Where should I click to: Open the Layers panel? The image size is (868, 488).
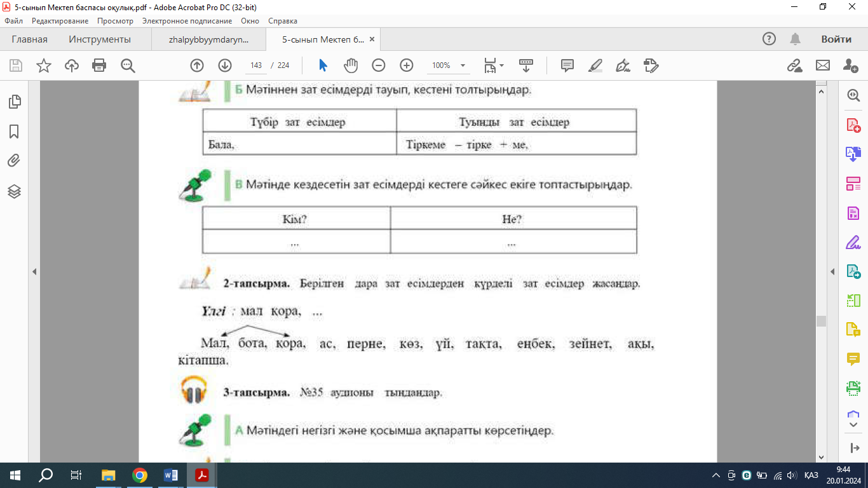tap(14, 191)
